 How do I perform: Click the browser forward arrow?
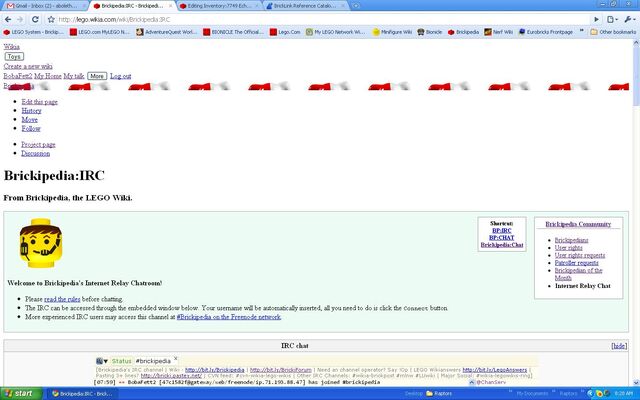20,19
